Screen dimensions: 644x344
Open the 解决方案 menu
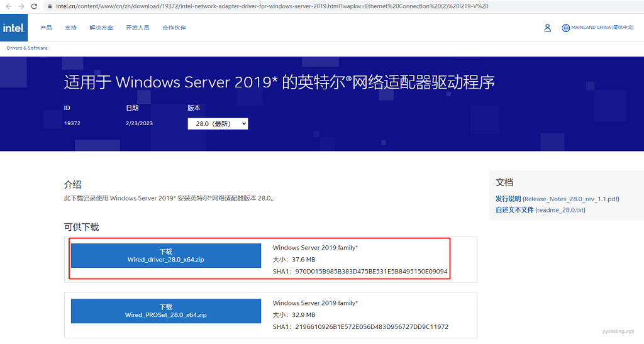(x=101, y=28)
